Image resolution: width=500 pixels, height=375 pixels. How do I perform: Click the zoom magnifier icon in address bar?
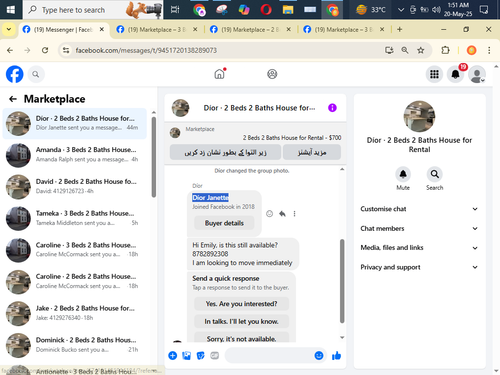pos(405,50)
